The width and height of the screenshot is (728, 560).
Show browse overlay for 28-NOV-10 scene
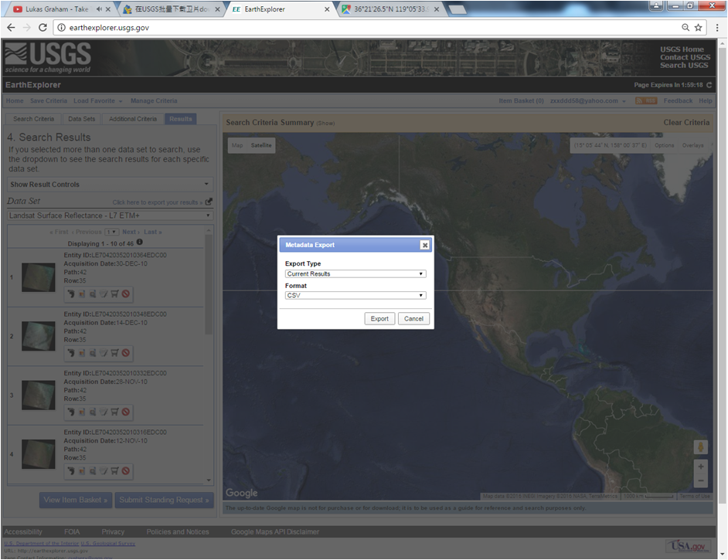click(x=82, y=412)
